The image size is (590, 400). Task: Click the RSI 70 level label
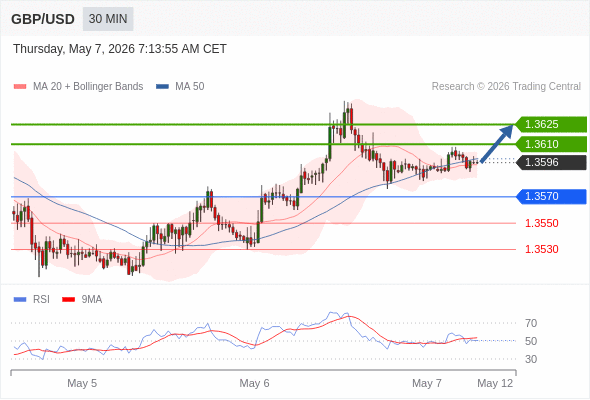[531, 323]
